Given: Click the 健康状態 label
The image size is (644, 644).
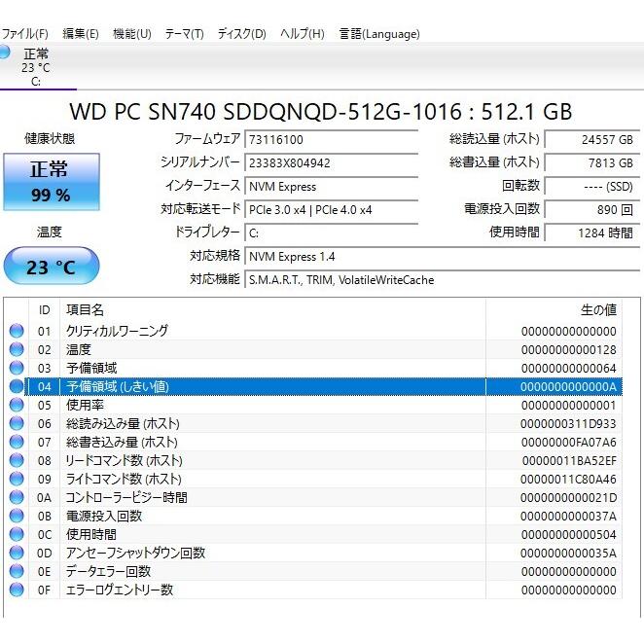Looking at the screenshot, I should click(50, 138).
